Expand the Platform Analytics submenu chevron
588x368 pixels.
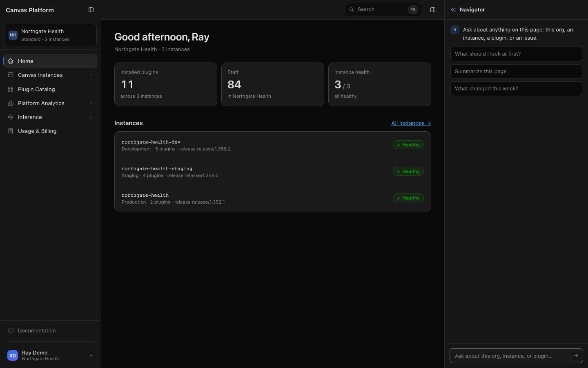coord(91,103)
